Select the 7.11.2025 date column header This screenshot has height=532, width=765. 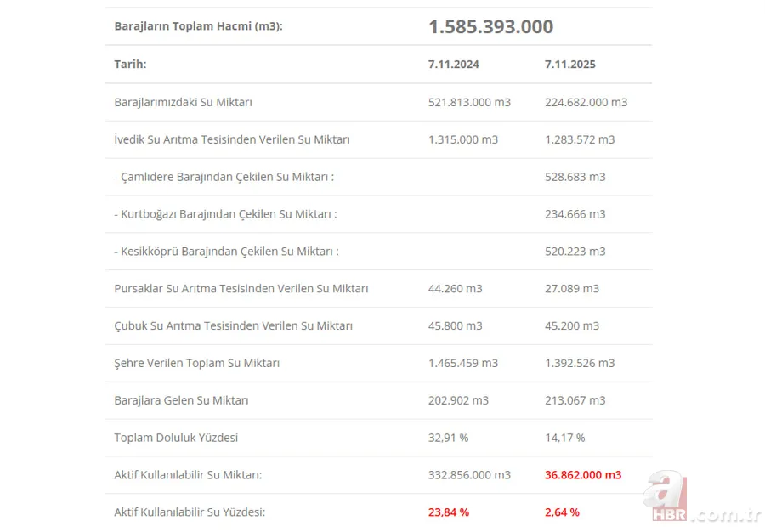click(569, 65)
